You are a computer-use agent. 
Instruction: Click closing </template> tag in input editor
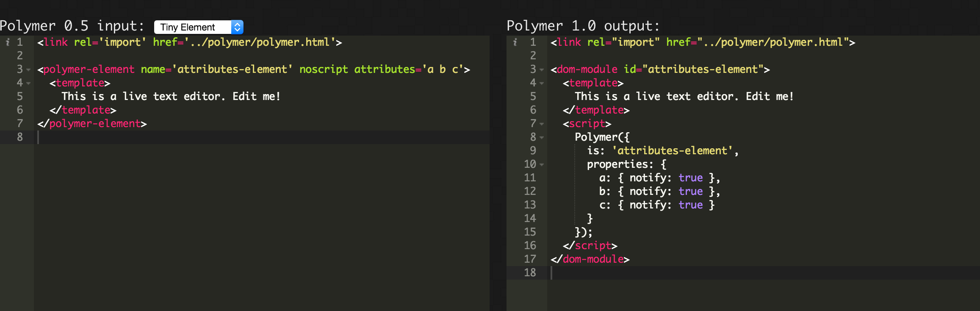tap(83, 110)
